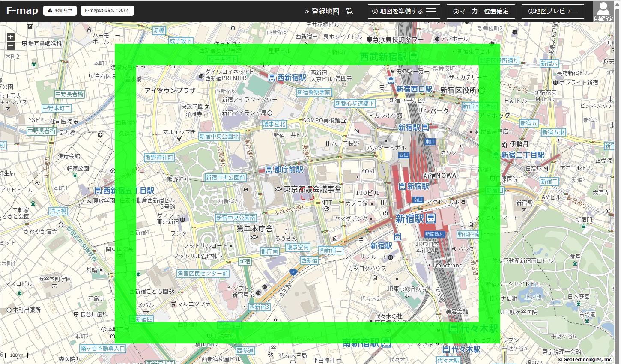Select the 第二本庁舎 building icon
This screenshot has height=364, width=621.
[x=254, y=237]
